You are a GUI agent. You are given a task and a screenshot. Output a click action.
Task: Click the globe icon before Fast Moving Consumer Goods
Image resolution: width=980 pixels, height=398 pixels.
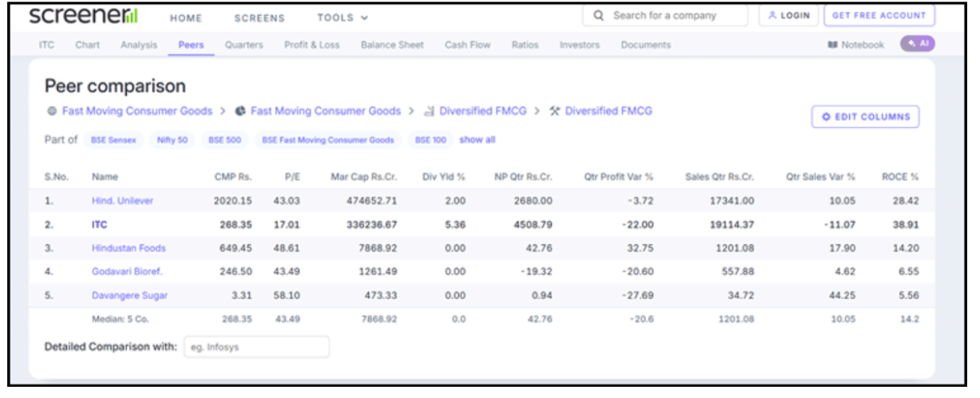point(51,111)
